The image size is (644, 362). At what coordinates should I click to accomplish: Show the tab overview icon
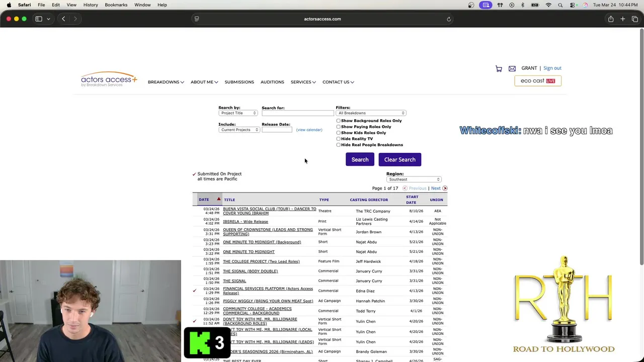tap(635, 19)
